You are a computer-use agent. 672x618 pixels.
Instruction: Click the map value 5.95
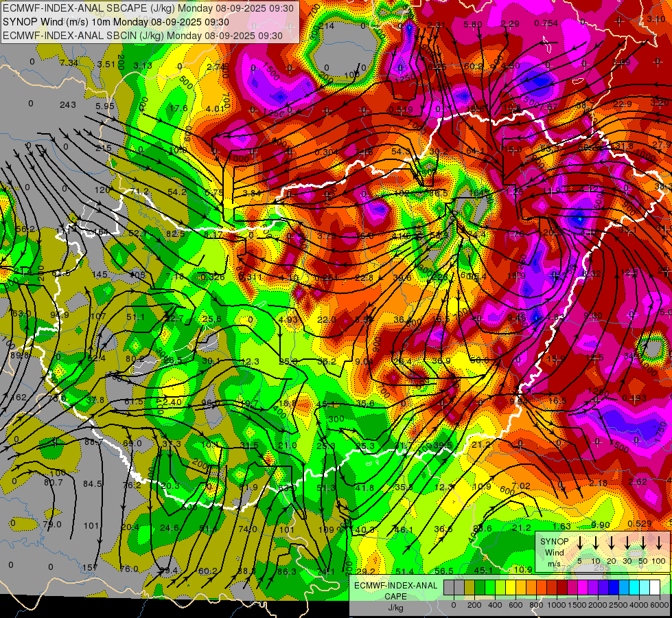tap(105, 106)
